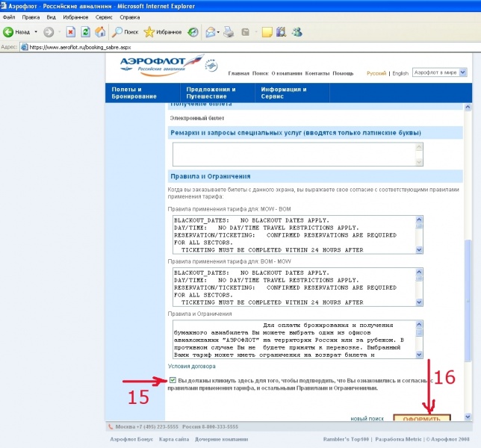Go to browser Home page icon
Viewport: 481px width, 448px height.
point(100,32)
